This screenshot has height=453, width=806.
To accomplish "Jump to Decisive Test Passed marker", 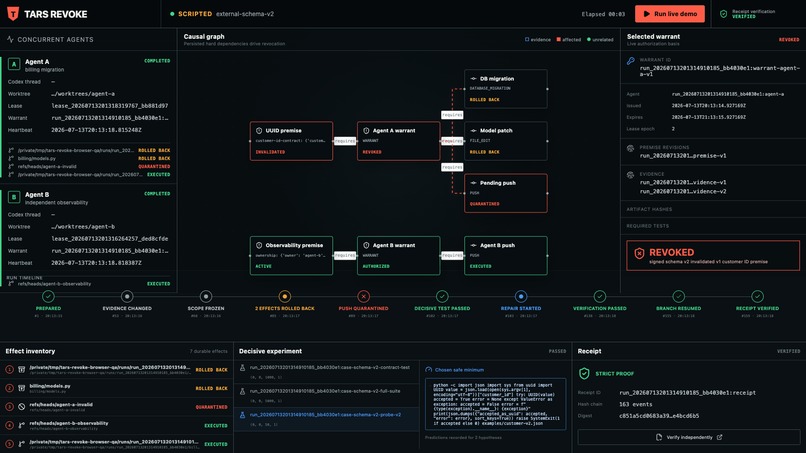I will [x=442, y=296].
